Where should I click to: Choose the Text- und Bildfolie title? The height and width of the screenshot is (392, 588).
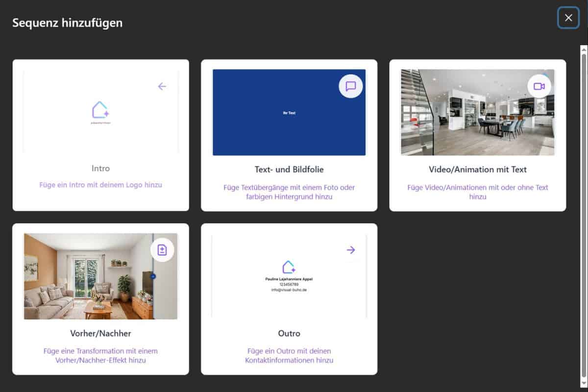(289, 170)
